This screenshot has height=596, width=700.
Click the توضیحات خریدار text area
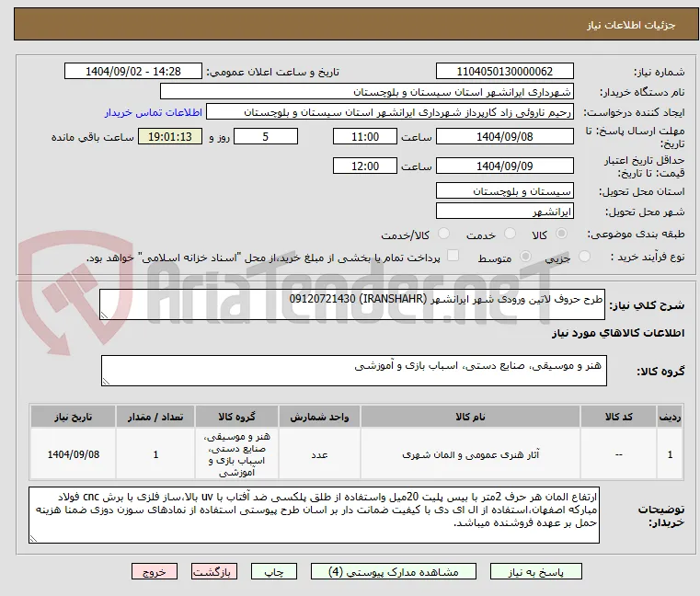tap(314, 515)
